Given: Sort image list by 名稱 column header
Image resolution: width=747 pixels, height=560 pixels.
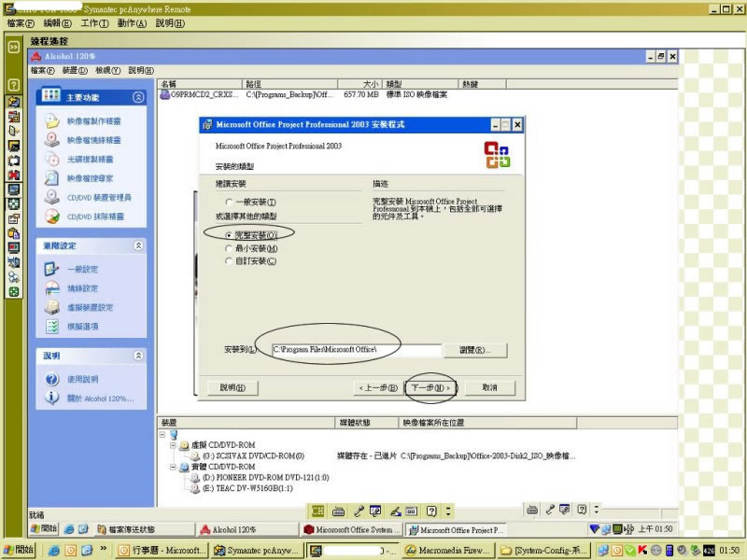Looking at the screenshot, I should [200, 84].
